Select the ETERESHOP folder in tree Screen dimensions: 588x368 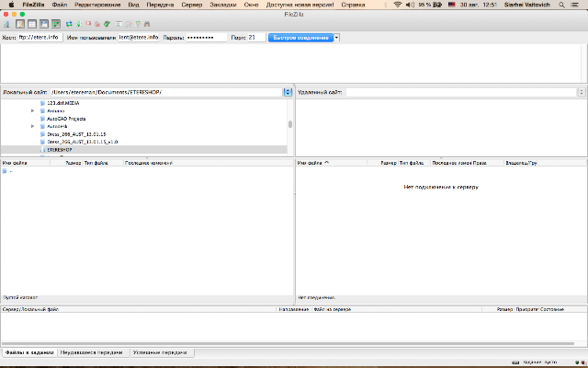tap(59, 149)
